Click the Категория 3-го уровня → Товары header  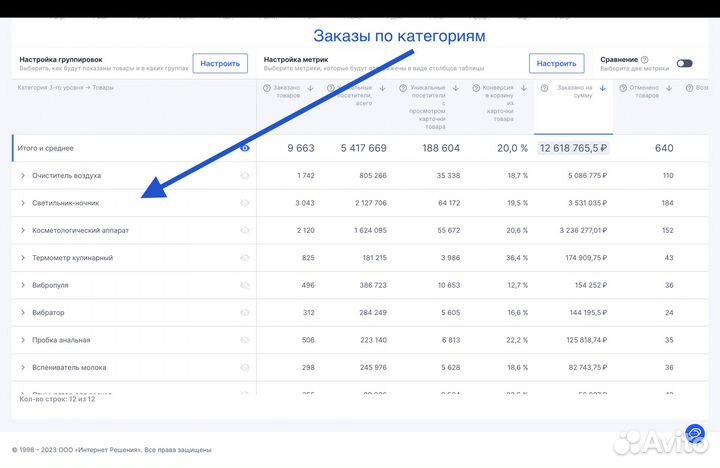pos(65,87)
